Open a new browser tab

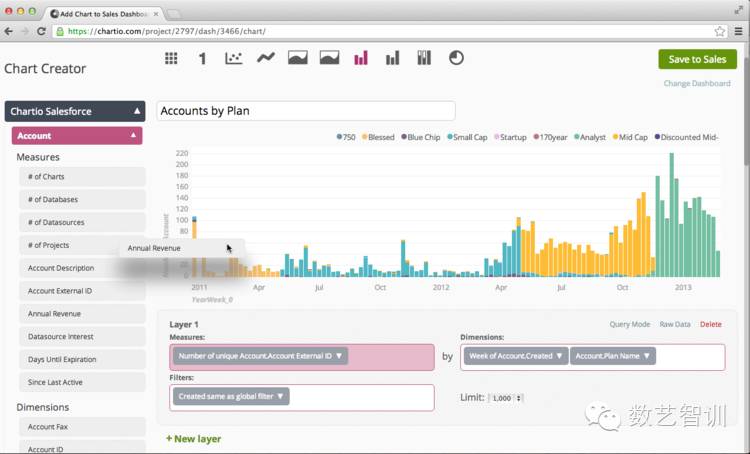(173, 14)
